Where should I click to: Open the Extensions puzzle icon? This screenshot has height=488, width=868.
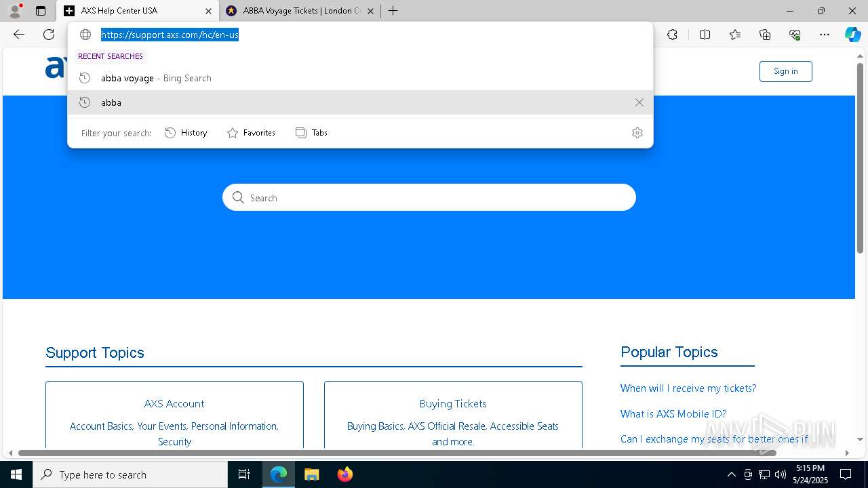pos(672,35)
